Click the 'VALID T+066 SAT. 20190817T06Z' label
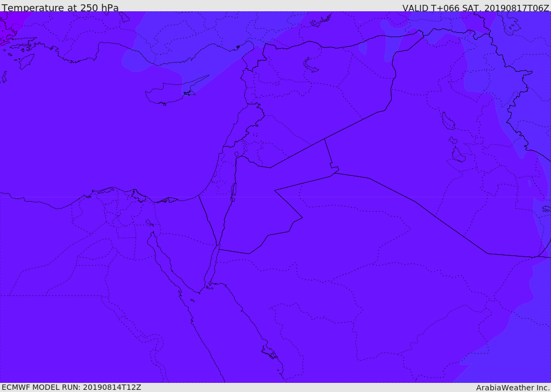The width and height of the screenshot is (551, 392). (x=476, y=8)
